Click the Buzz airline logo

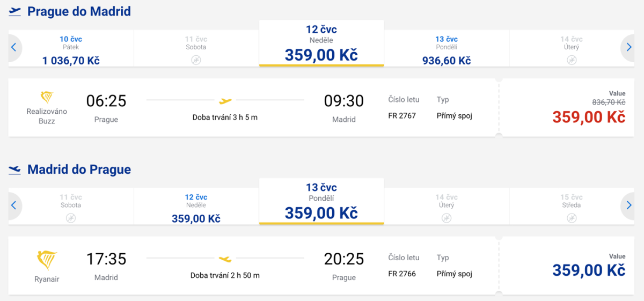(x=47, y=98)
